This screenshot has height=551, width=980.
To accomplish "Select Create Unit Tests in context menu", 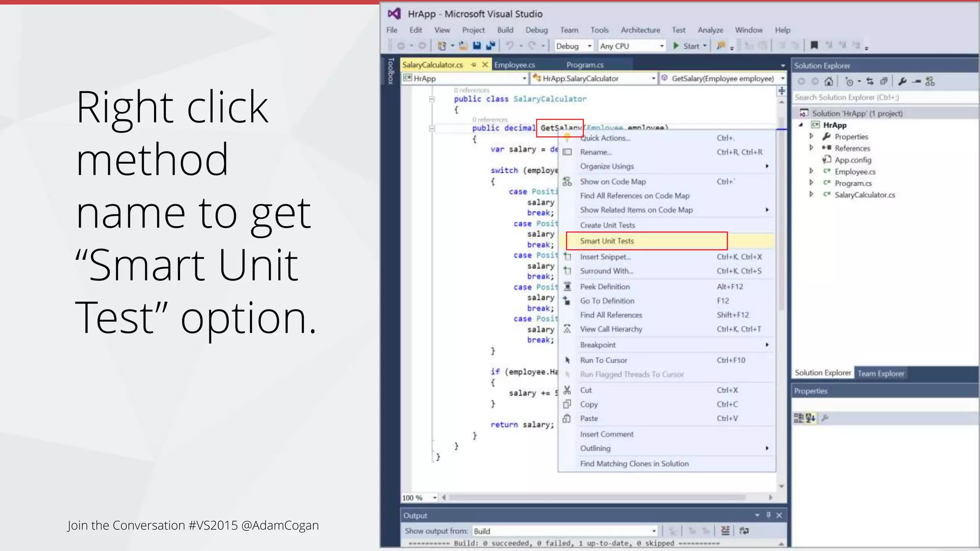I will [x=668, y=225].
